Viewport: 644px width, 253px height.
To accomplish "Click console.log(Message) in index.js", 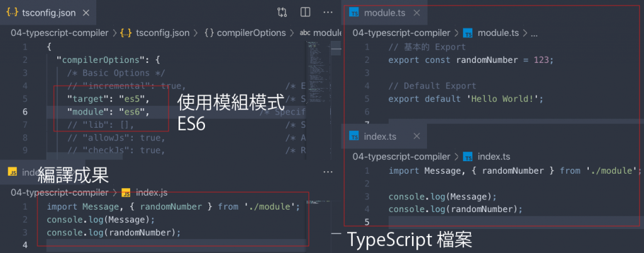I will [101, 219].
